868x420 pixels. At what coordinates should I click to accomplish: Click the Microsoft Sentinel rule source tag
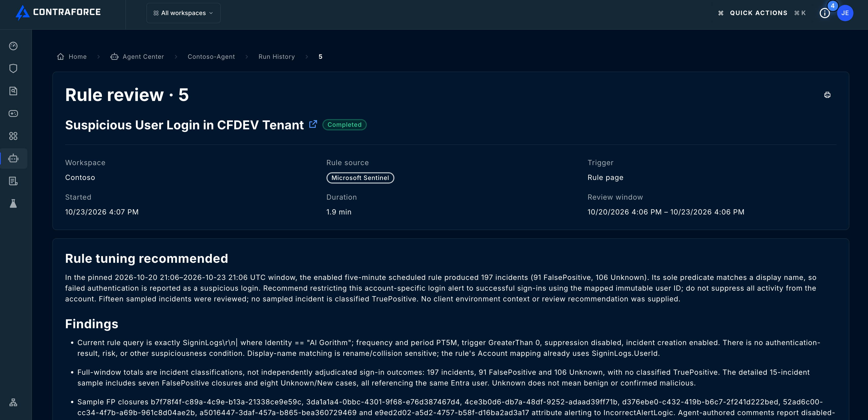[360, 178]
